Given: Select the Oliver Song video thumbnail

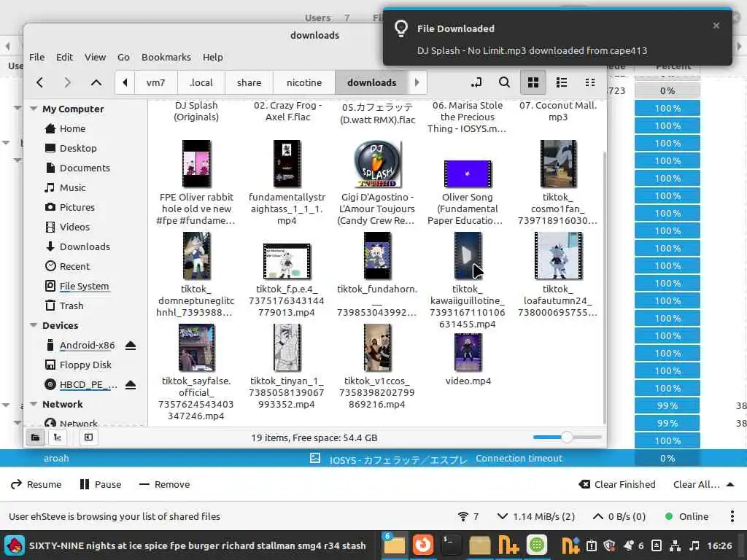Looking at the screenshot, I should click(468, 174).
